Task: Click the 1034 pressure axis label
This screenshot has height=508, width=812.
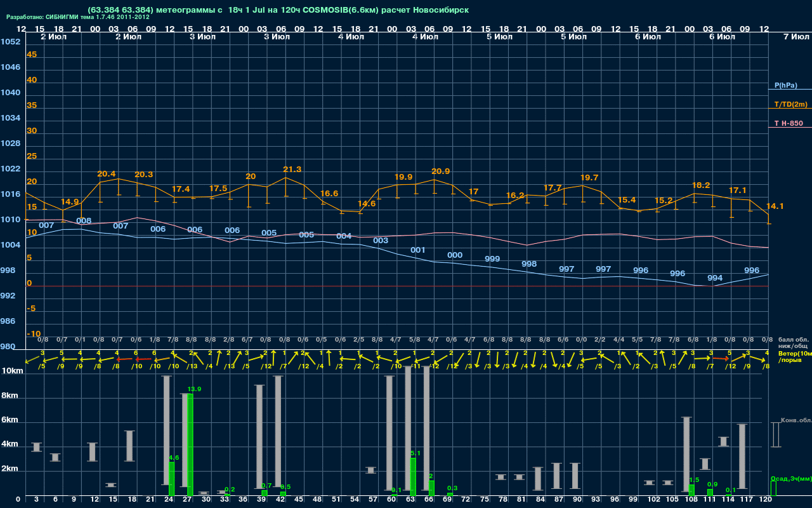Action: [x=11, y=118]
